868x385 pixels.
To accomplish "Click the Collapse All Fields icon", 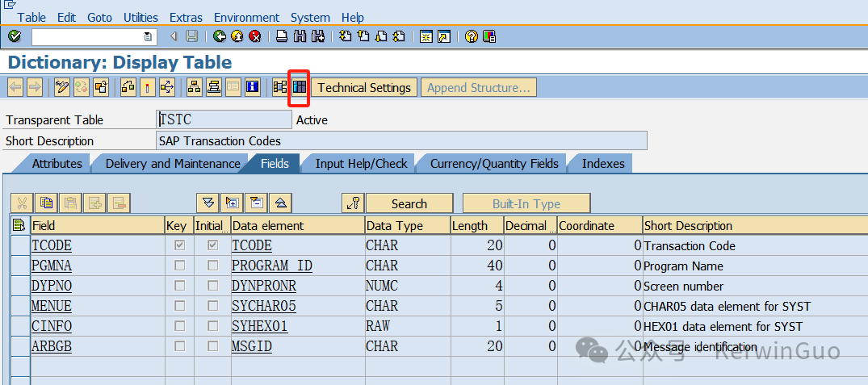I will coord(281,203).
